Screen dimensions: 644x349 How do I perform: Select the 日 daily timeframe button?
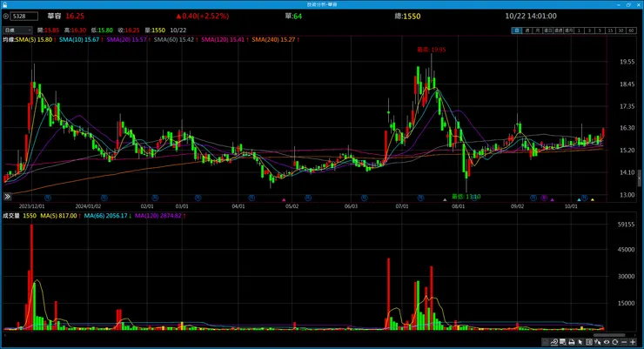517,30
